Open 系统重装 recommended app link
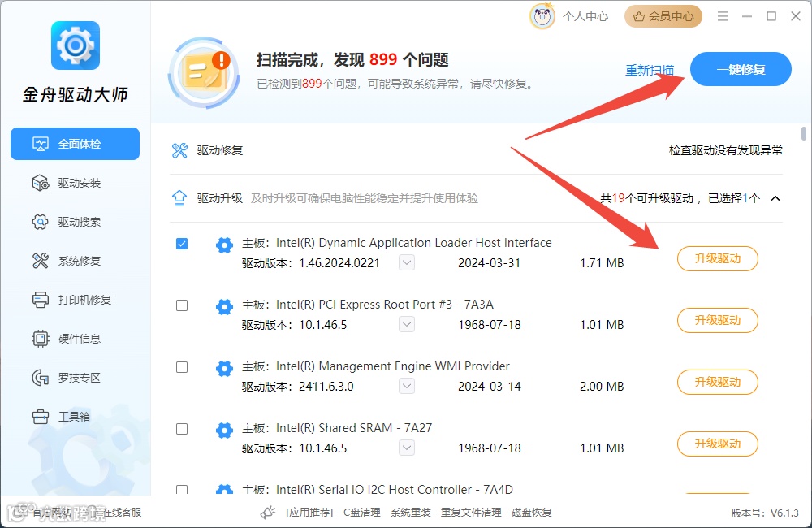812x528 pixels. pyautogui.click(x=411, y=513)
